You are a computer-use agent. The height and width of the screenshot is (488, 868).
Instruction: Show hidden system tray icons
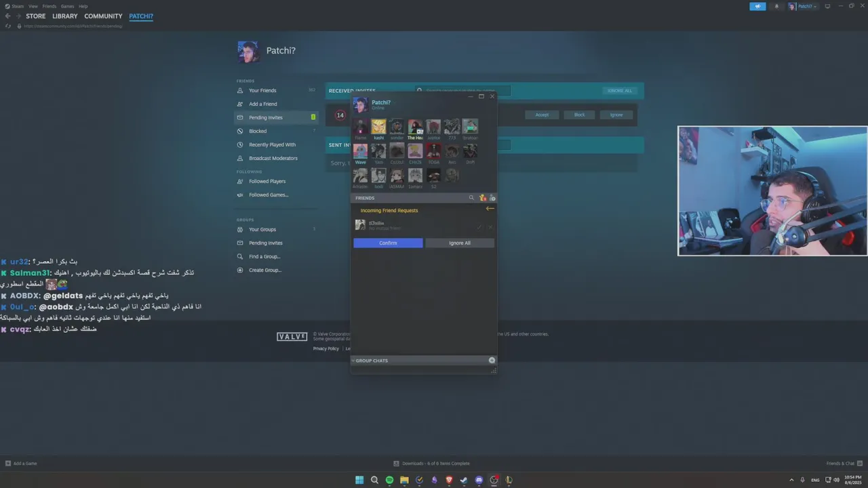(x=791, y=480)
